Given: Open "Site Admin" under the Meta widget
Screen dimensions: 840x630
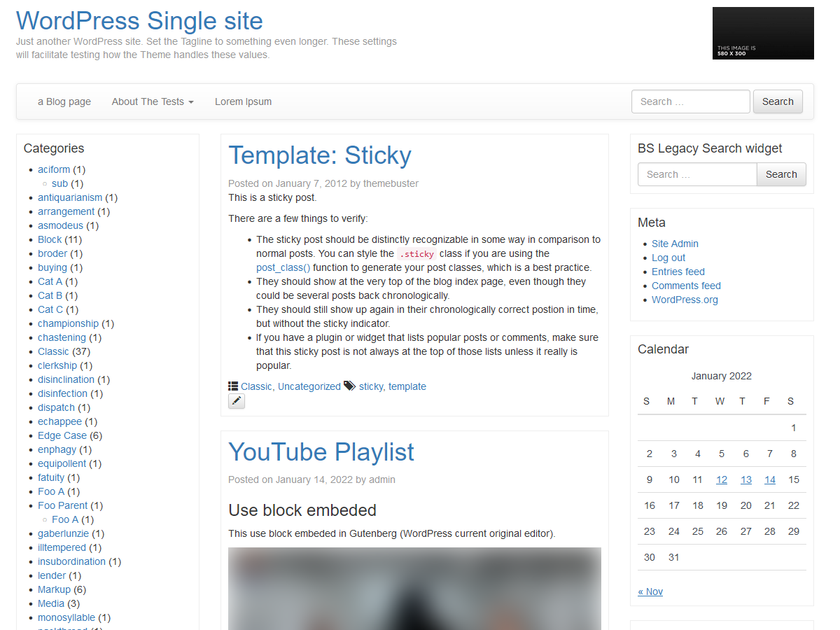Looking at the screenshot, I should point(675,244).
